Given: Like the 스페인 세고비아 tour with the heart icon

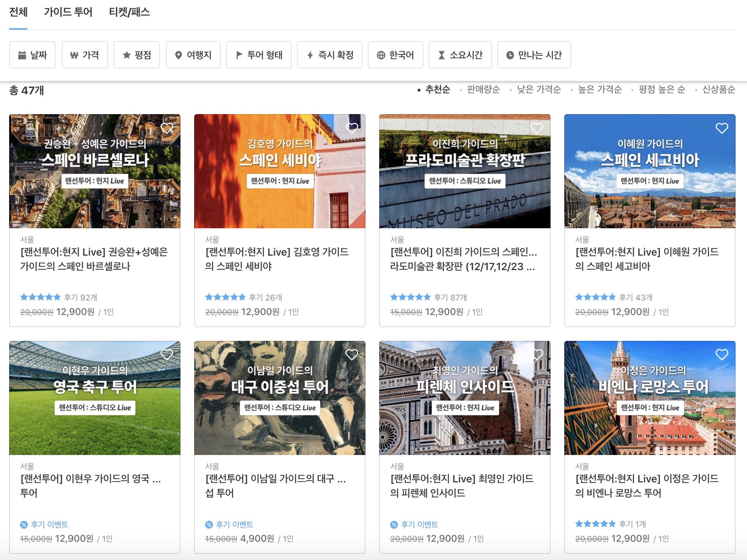Looking at the screenshot, I should (x=721, y=128).
